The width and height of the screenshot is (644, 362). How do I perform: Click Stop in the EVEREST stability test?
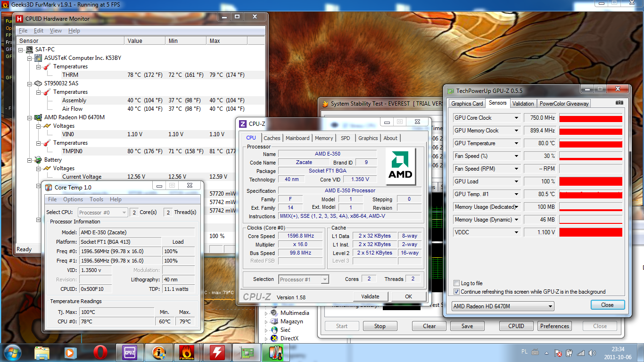tap(380, 326)
